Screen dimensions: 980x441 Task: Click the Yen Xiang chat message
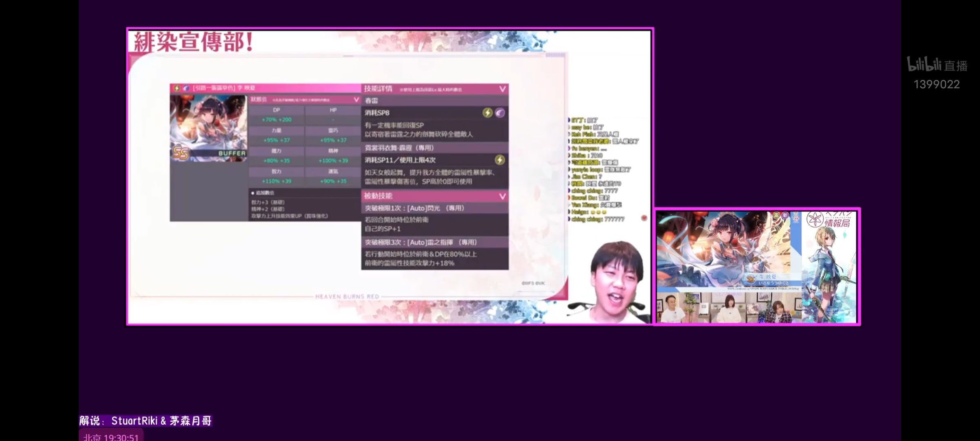(596, 205)
